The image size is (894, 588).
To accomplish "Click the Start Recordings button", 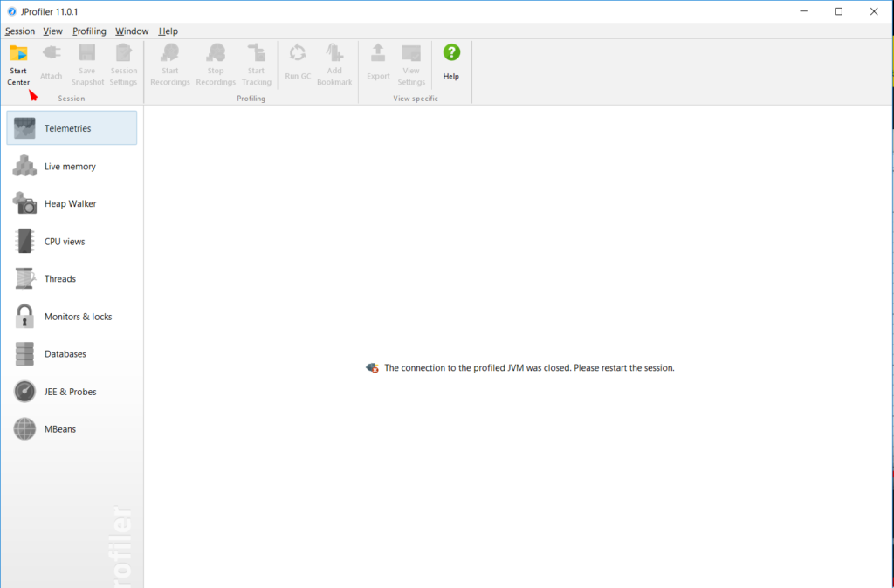I will click(170, 64).
